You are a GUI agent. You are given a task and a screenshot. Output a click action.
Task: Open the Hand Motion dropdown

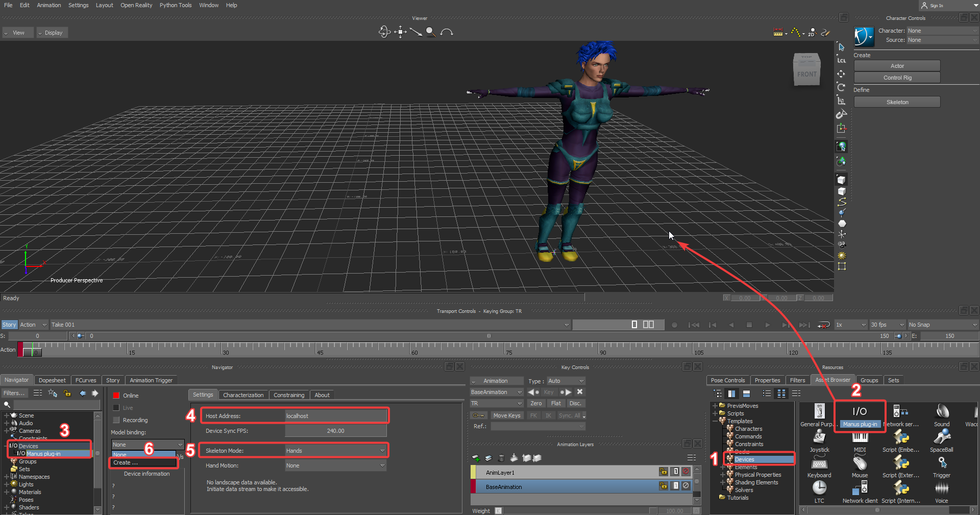point(335,465)
